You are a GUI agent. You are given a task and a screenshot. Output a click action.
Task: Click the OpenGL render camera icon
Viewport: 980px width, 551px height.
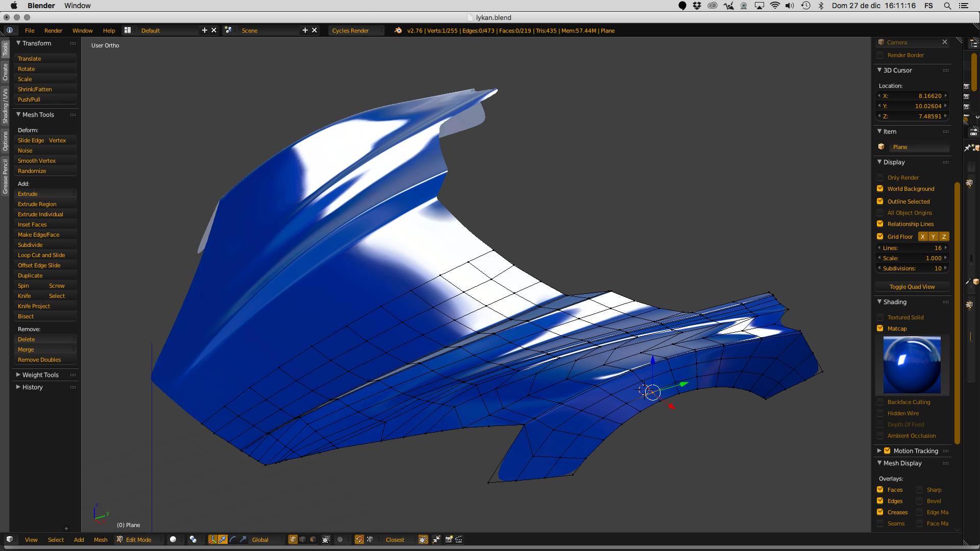pyautogui.click(x=449, y=540)
